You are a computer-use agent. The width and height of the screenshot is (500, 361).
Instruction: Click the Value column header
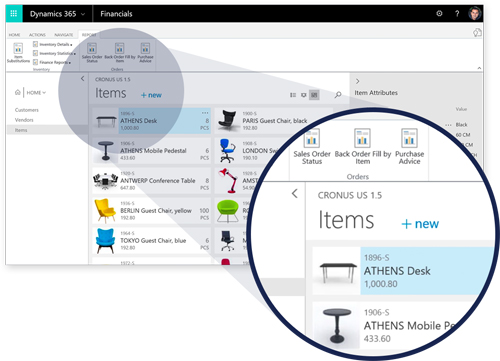(461, 109)
